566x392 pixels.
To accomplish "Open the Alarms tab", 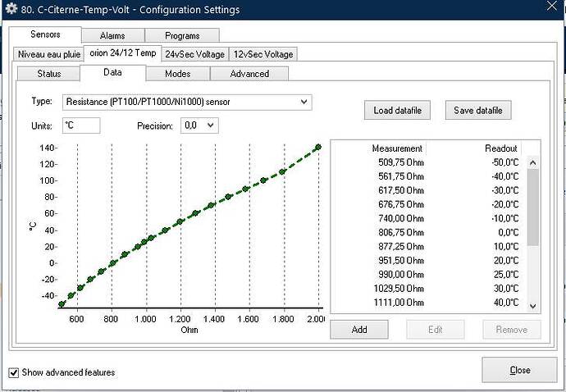I will tap(113, 36).
